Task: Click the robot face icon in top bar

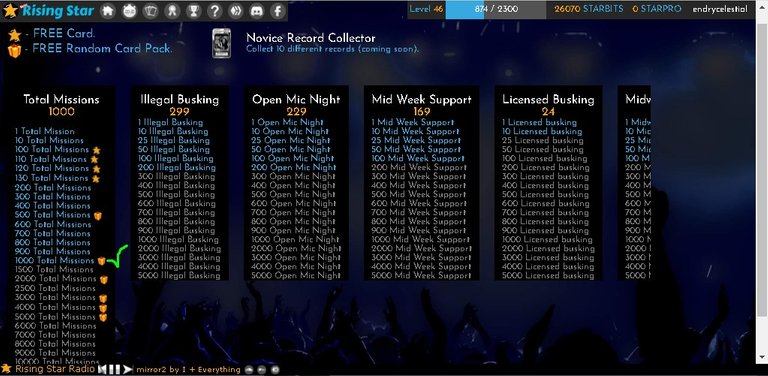Action: [x=129, y=10]
